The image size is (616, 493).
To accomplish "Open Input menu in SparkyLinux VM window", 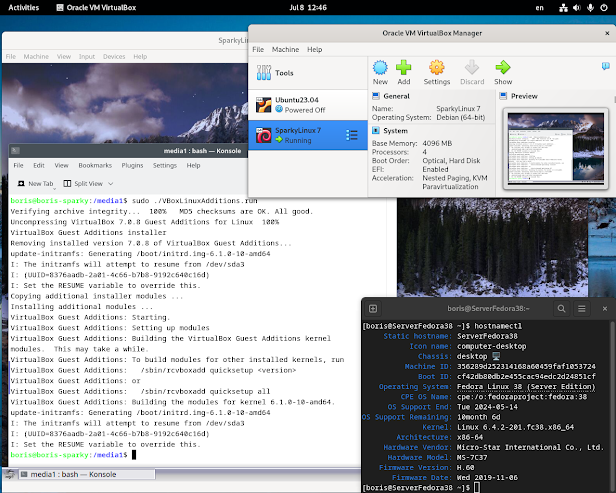I will tap(87, 57).
